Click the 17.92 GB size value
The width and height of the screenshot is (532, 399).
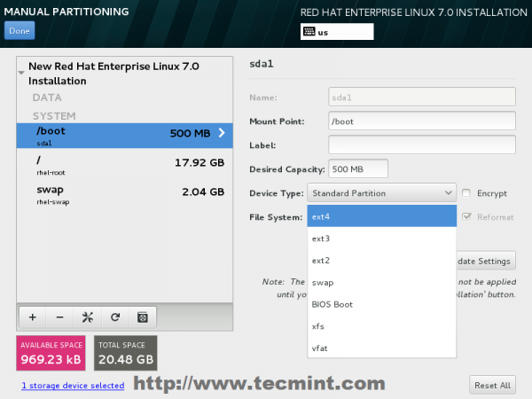[x=199, y=162]
